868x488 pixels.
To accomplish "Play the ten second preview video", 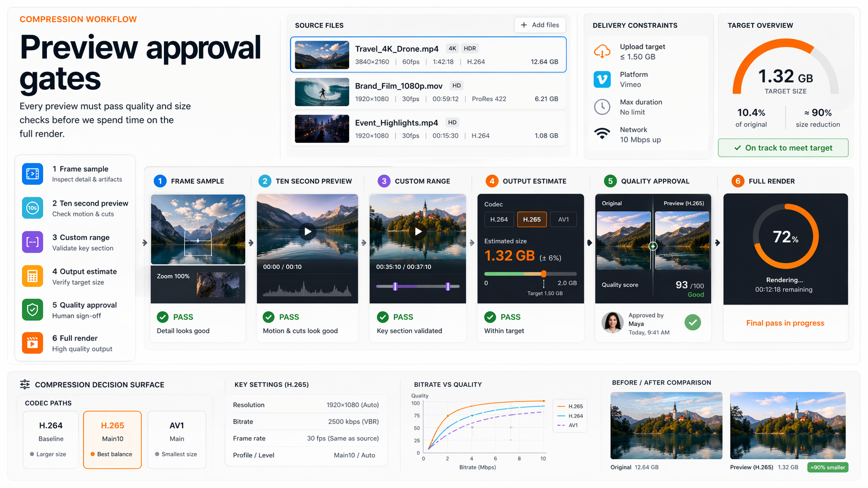I will pos(307,232).
